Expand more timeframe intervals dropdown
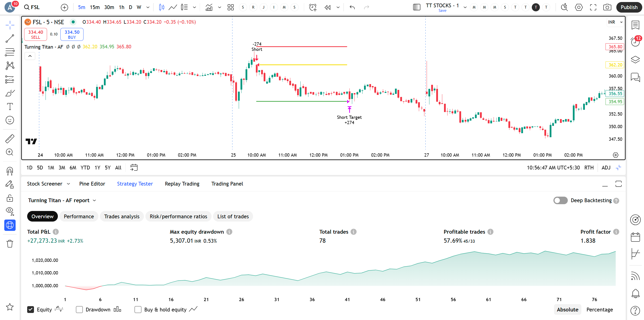Viewport: 644px width, 320px height. click(x=148, y=7)
